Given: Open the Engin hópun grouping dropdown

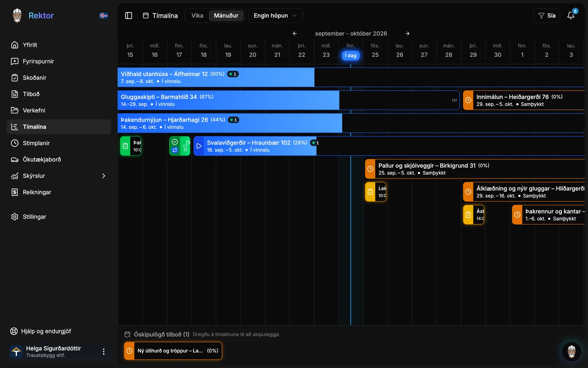Looking at the screenshot, I should coord(276,15).
